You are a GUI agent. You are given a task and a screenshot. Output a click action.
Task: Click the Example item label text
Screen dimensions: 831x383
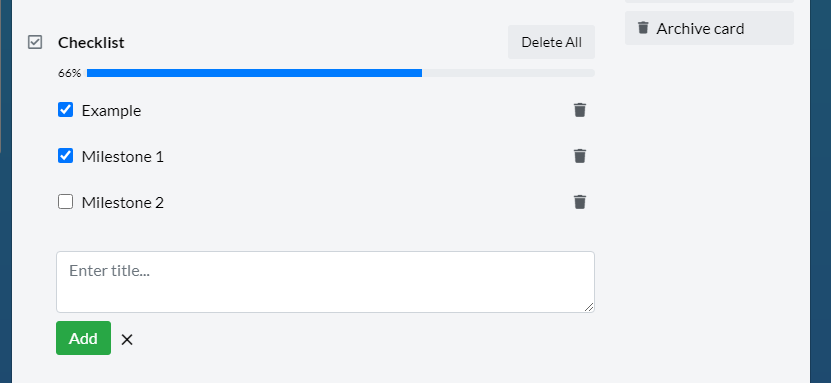coord(111,111)
